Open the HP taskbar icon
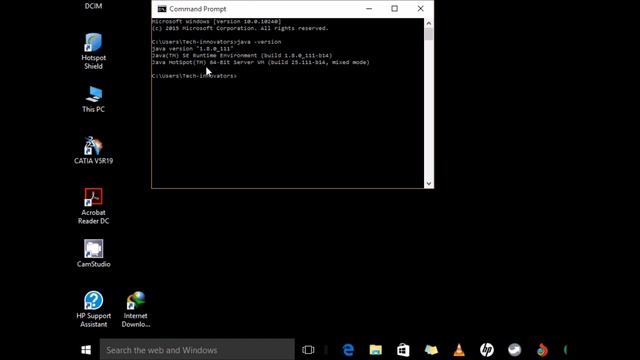 pos(487,350)
